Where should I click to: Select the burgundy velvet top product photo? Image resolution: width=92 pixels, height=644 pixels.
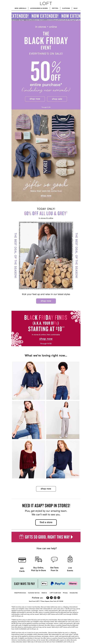(29, 459)
